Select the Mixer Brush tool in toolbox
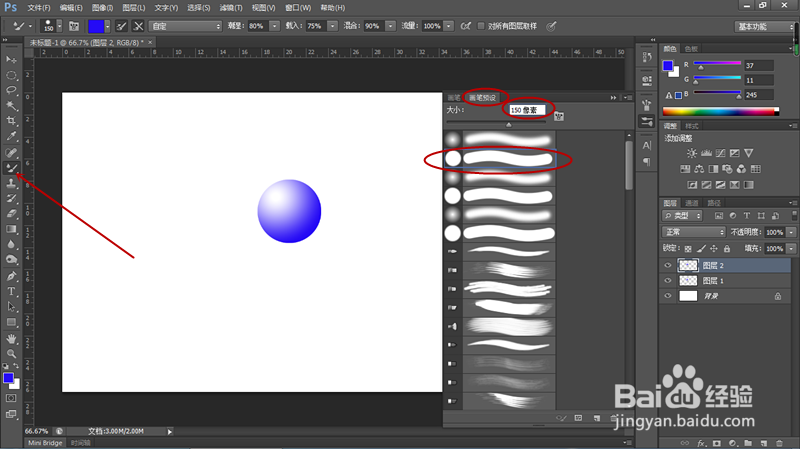This screenshot has height=449, width=800. (x=11, y=167)
